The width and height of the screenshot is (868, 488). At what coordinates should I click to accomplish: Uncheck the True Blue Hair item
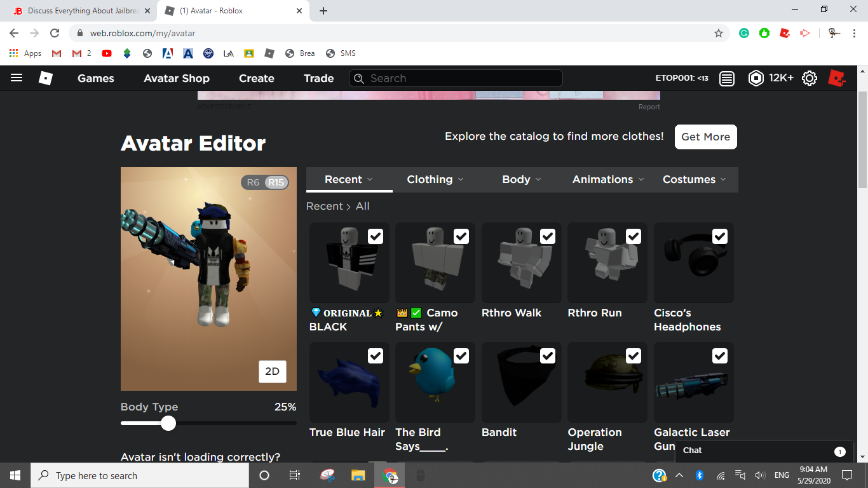coord(376,356)
